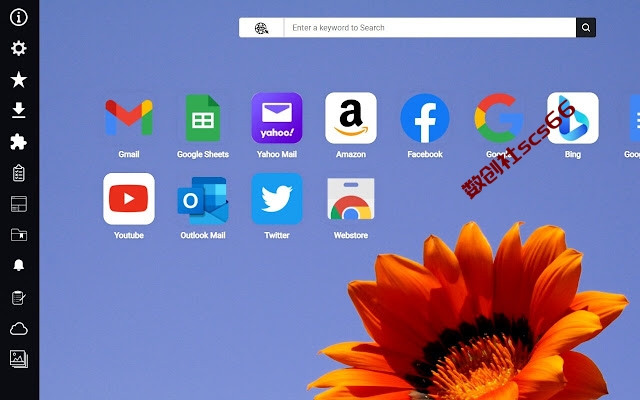Launch the Youtube shortcut
This screenshot has width=640, height=400.
click(x=129, y=199)
